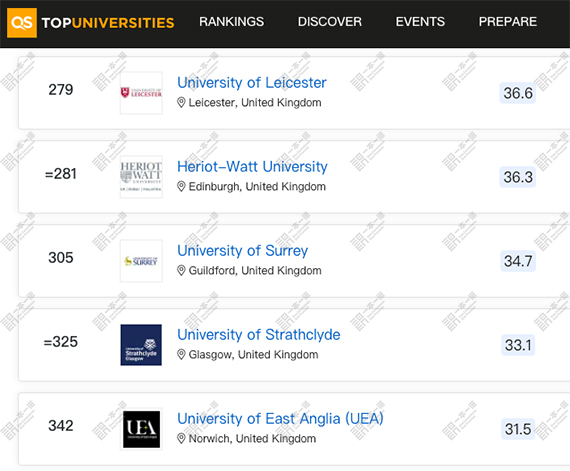
Task: Click the location pin icon beside Leicester
Action: [x=181, y=103]
